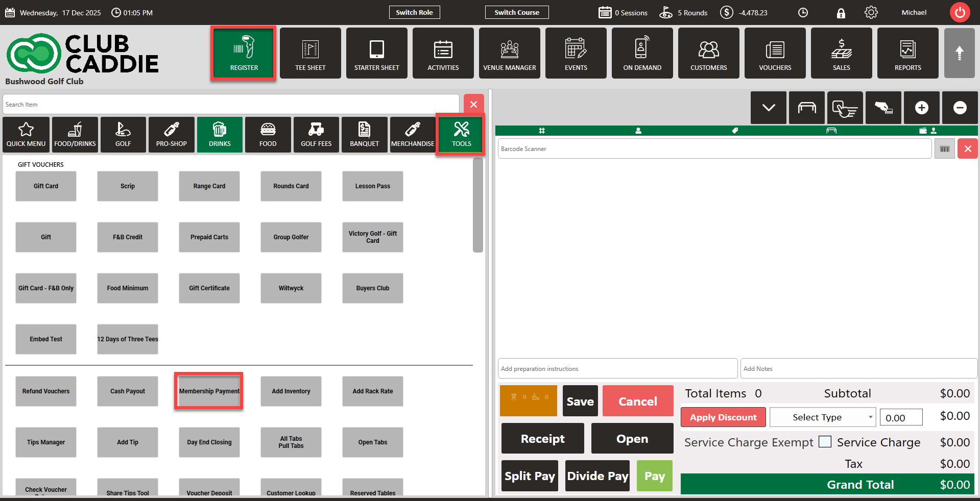Click into the Search Item field

231,105
